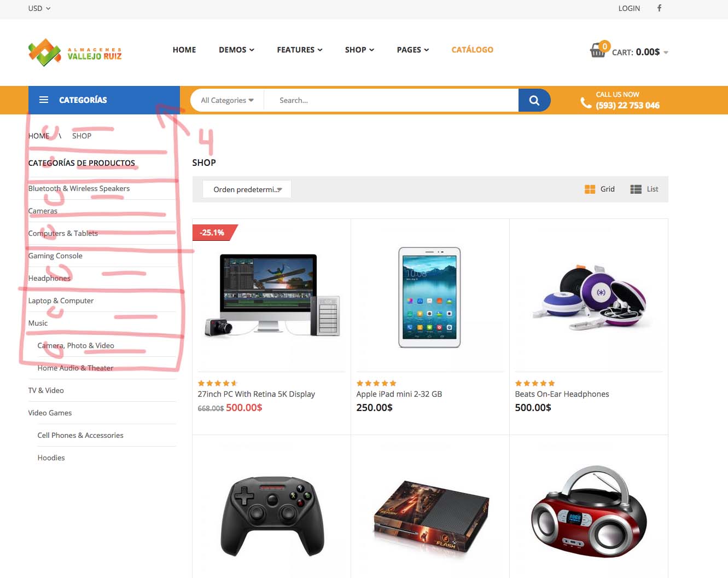Expand the All Categories search filter
The width and height of the screenshot is (728, 578).
pos(227,100)
